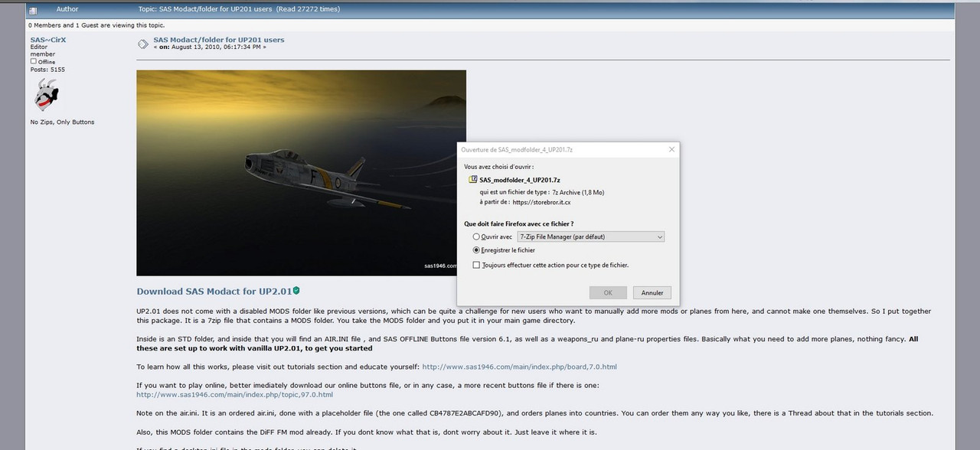980x450 pixels.
Task: Open the SAS~CirX author profile link
Action: (x=47, y=40)
